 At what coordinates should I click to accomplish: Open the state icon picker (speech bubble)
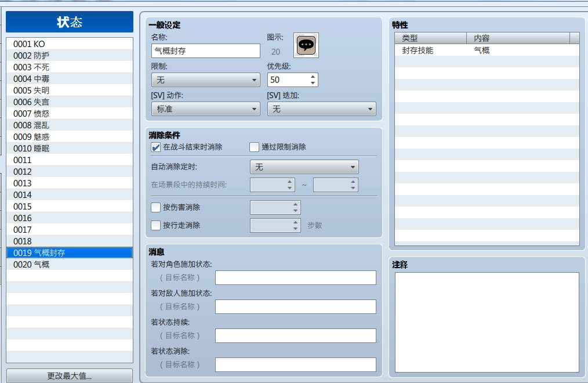tap(306, 45)
